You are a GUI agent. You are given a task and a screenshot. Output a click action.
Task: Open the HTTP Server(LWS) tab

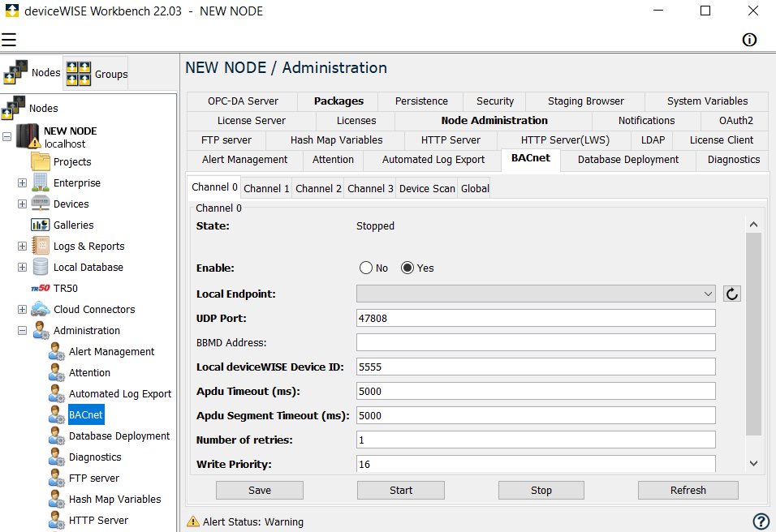click(x=565, y=140)
